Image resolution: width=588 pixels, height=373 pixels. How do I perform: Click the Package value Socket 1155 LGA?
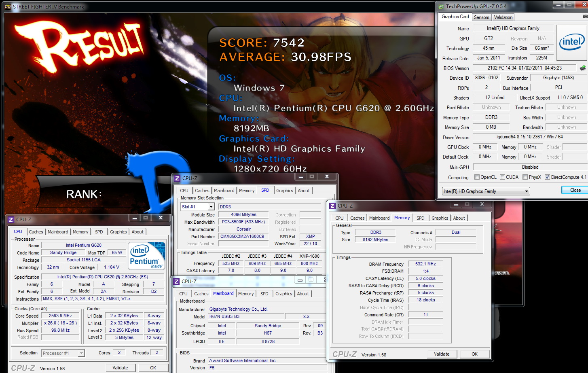pos(83,260)
